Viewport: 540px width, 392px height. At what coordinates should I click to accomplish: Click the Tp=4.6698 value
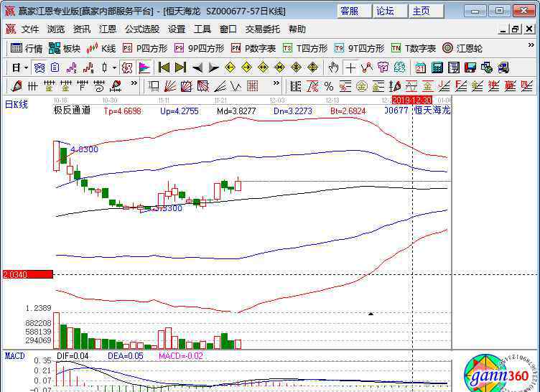tap(123, 111)
